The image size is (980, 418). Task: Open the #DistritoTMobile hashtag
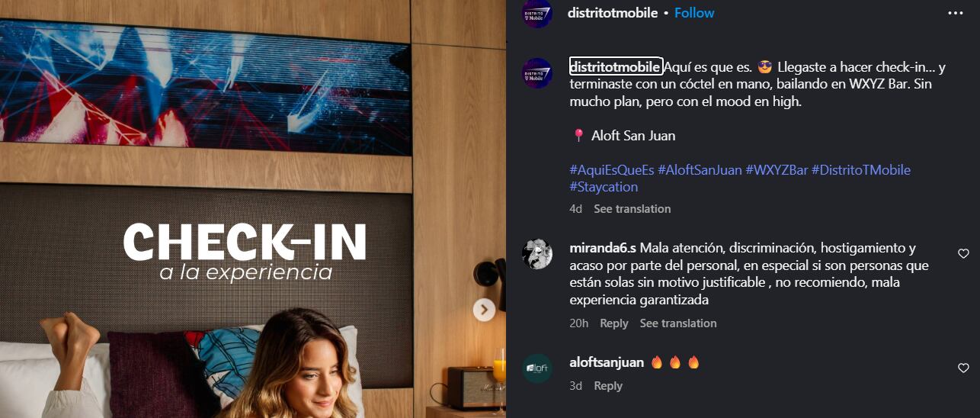[x=861, y=170]
